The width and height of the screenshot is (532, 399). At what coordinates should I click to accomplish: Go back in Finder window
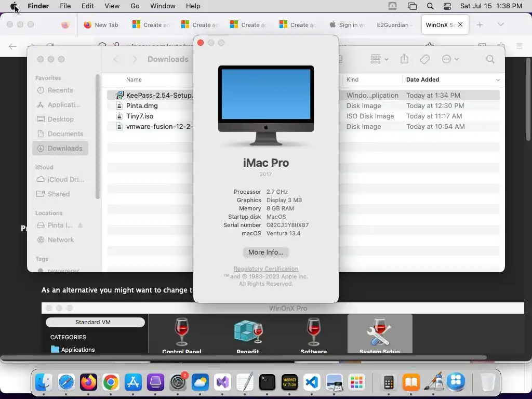[116, 59]
